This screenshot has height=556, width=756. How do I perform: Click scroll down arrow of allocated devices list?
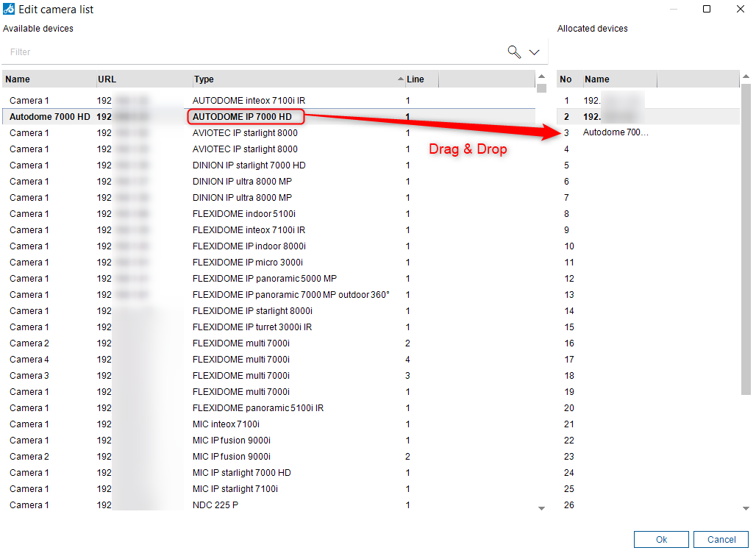(x=746, y=508)
